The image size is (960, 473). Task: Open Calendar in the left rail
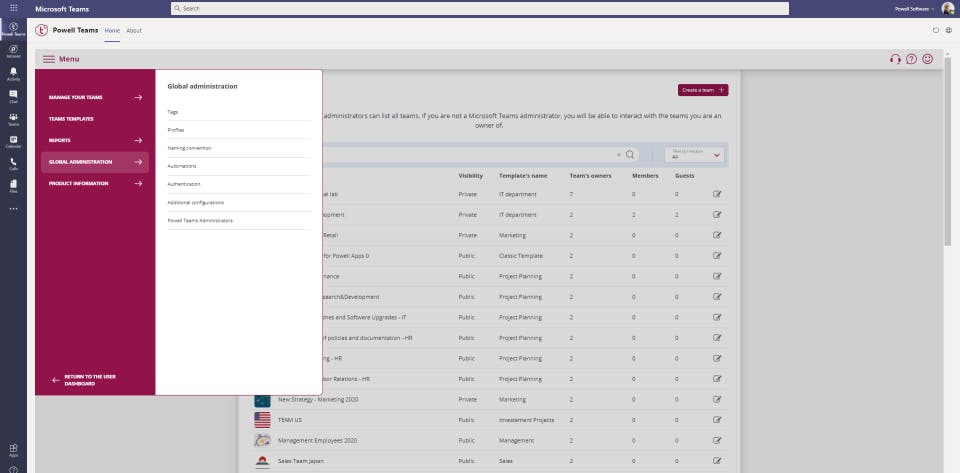tap(13, 141)
